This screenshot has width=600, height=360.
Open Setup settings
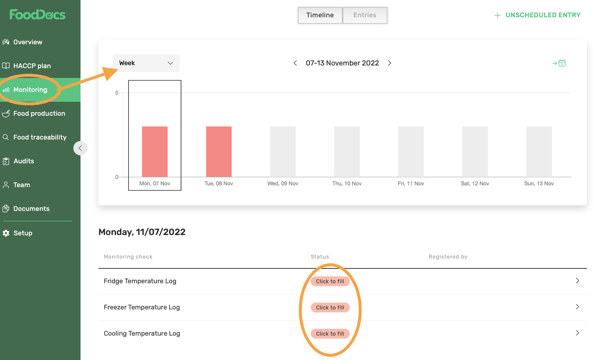(23, 233)
